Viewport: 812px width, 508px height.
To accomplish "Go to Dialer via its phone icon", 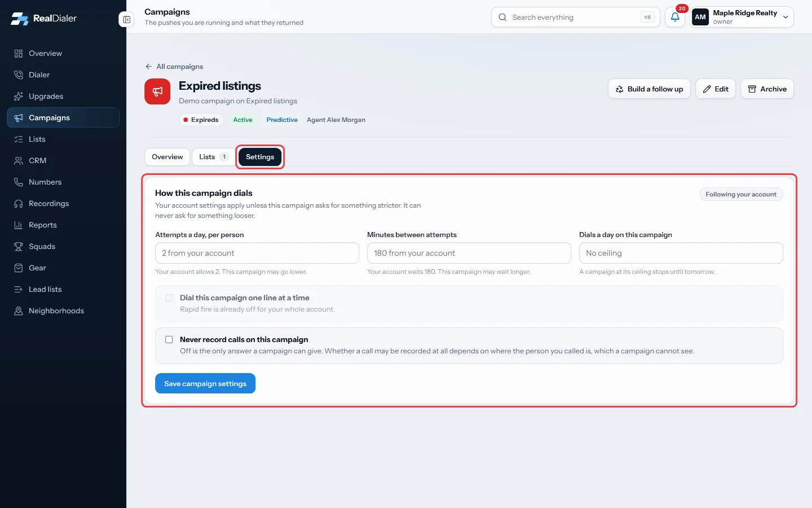I will tap(19, 75).
